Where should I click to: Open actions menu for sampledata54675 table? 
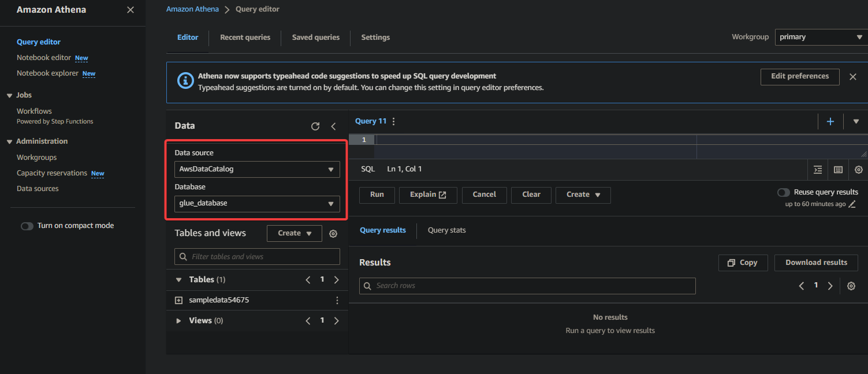pyautogui.click(x=337, y=301)
